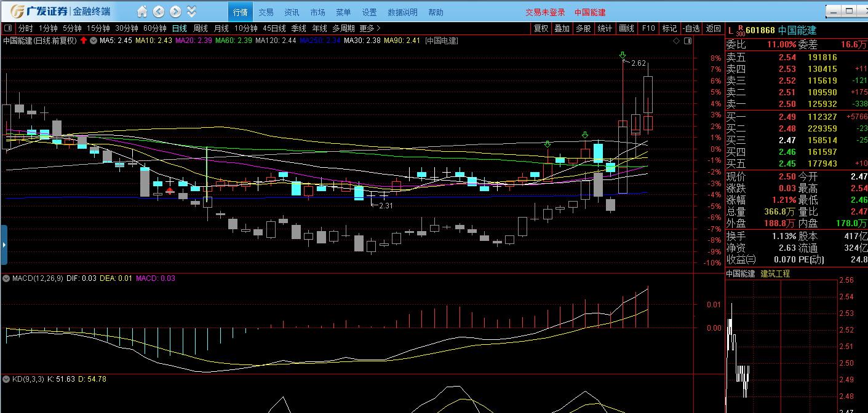Image resolution: width=868 pixels, height=413 pixels.
Task: Click the MA10: 2.43 label
Action: (154, 41)
